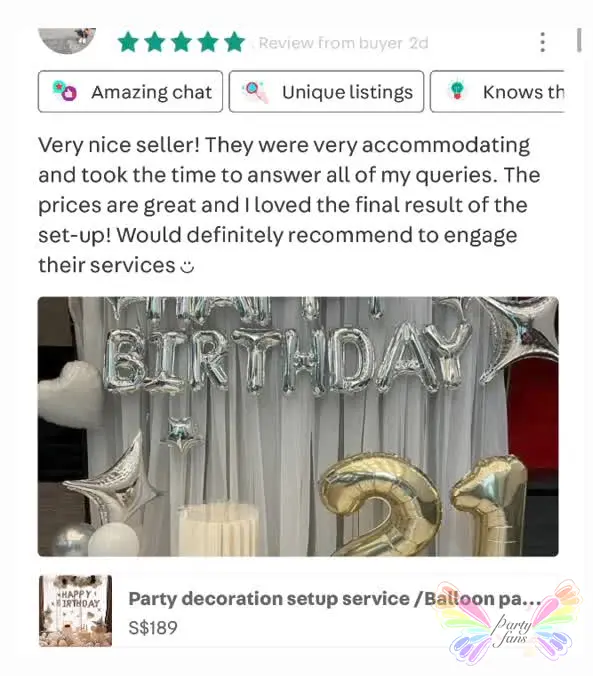Screen dimensions: 593x676
Task: Click the 2d review timestamp
Action: 418,43
